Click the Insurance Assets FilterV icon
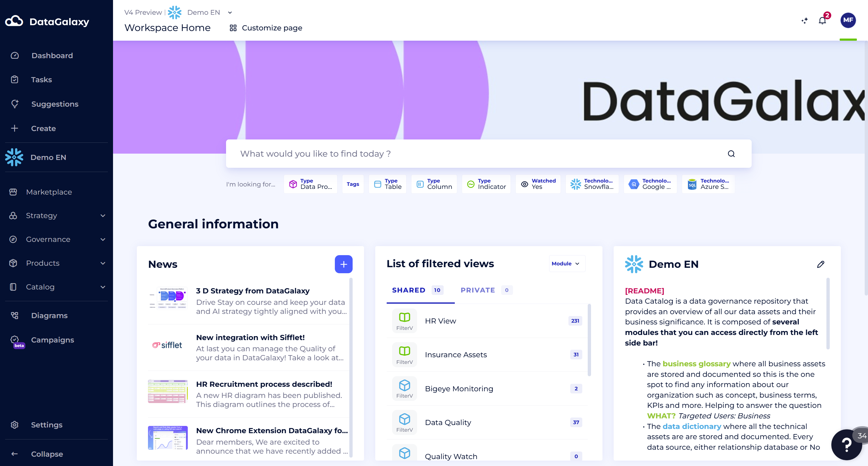 click(x=405, y=355)
